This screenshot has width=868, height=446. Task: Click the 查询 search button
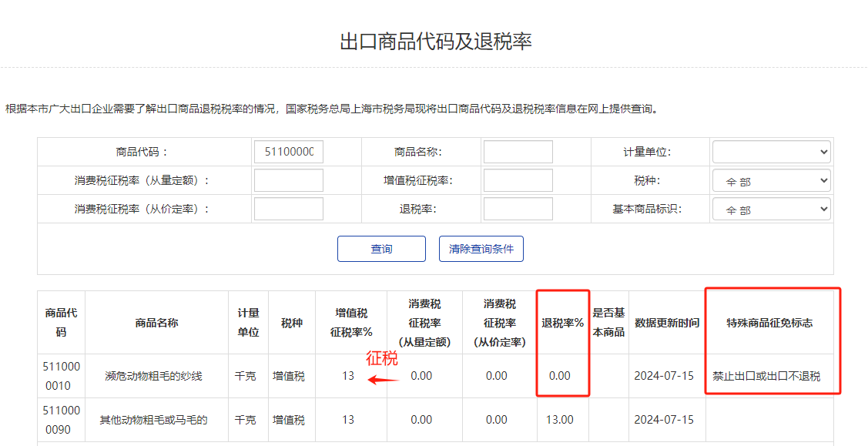[381, 249]
